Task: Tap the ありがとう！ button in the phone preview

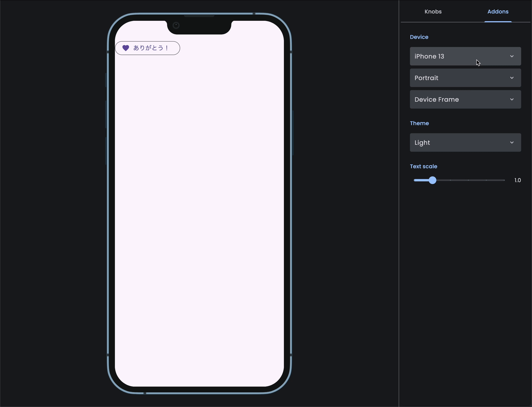Action: click(147, 48)
